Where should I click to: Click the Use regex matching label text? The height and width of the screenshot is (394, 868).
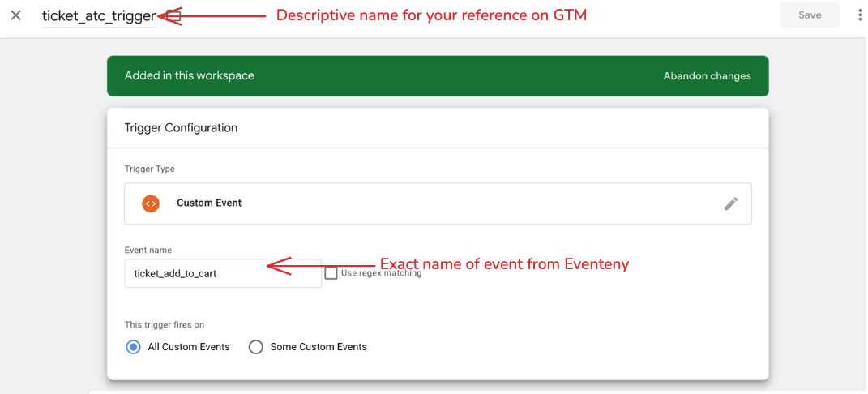[382, 273]
